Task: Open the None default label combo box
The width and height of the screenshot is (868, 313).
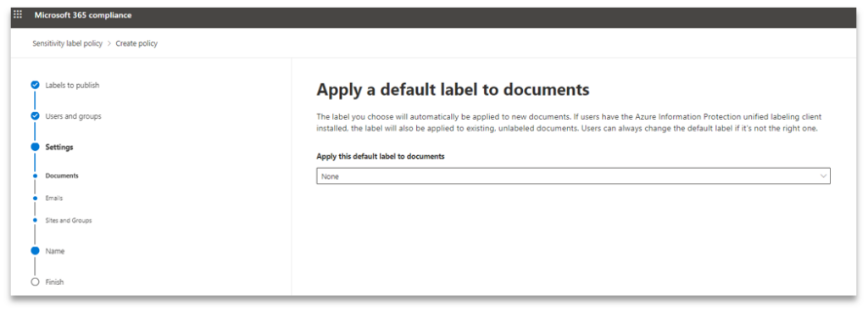Action: (573, 176)
